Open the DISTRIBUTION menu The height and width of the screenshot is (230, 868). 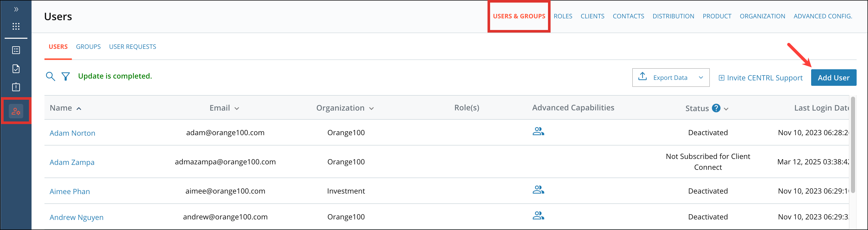point(673,16)
